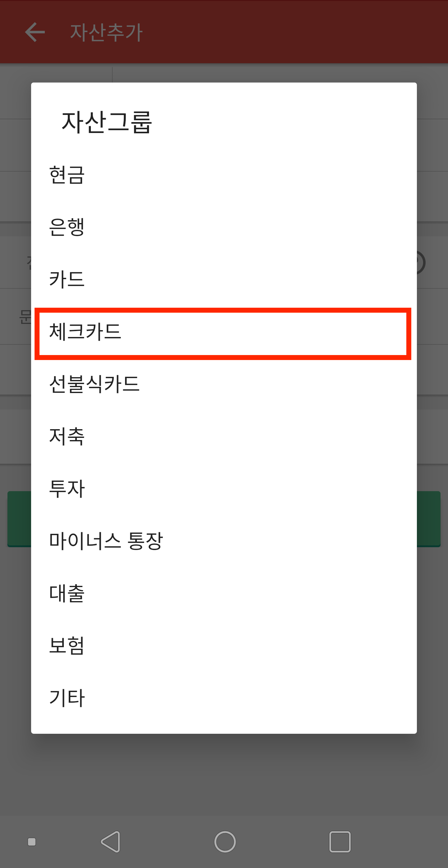Open recent apps with square icon
The width and height of the screenshot is (448, 868).
[x=340, y=842]
